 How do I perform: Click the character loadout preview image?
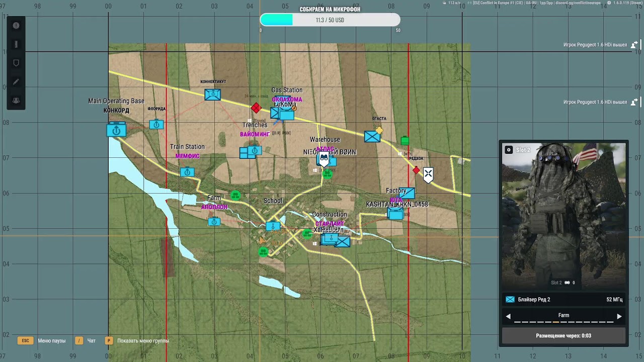pos(563,216)
